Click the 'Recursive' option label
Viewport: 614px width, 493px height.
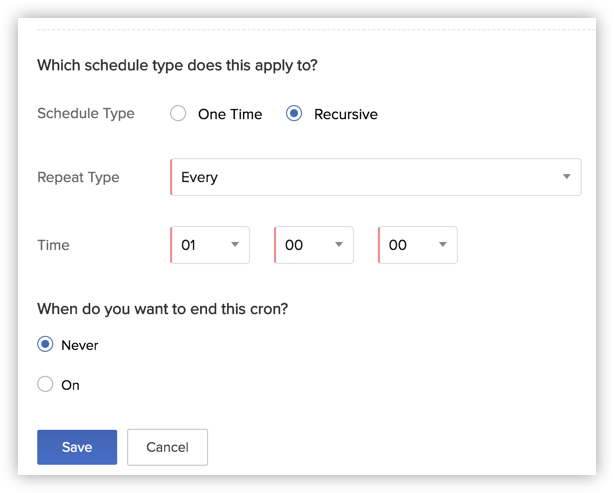(346, 114)
